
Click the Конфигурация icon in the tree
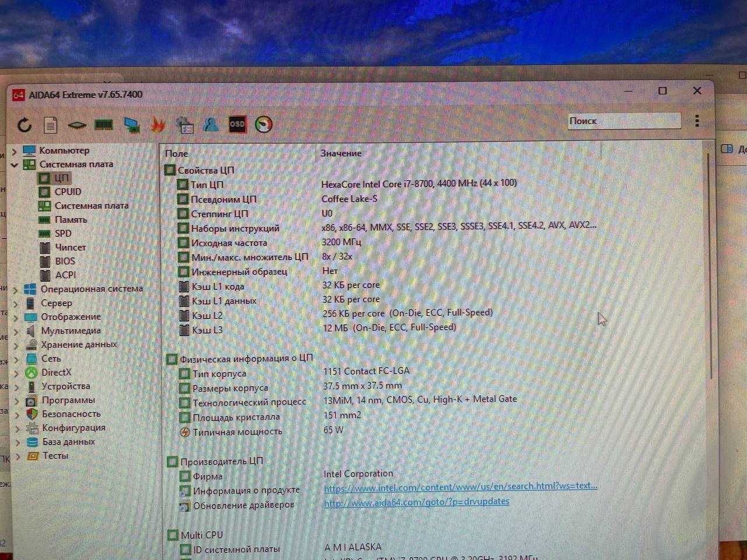pyautogui.click(x=33, y=428)
